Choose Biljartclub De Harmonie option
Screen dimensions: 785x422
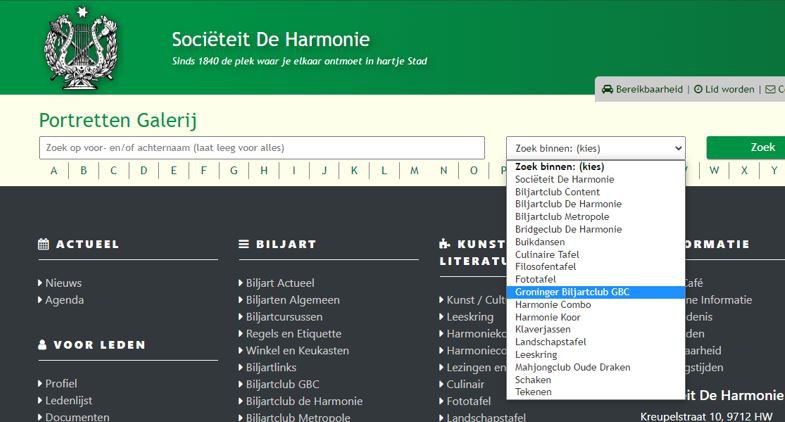tap(596, 204)
